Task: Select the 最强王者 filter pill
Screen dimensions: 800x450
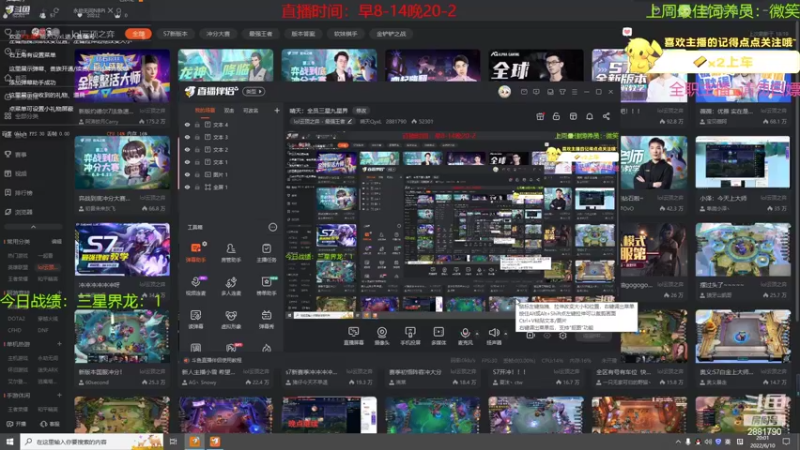Action: pos(260,34)
